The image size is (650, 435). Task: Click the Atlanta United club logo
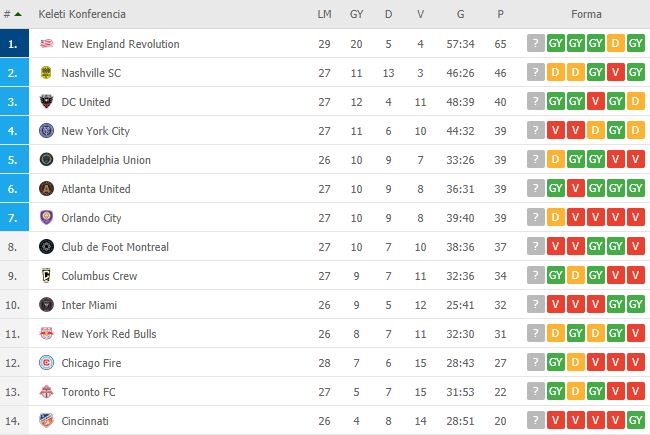tap(45, 189)
